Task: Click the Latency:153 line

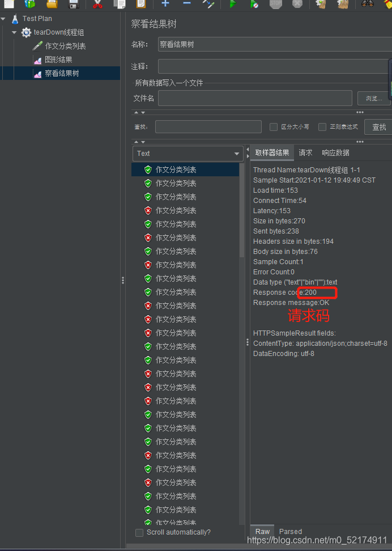Action: 272,211
